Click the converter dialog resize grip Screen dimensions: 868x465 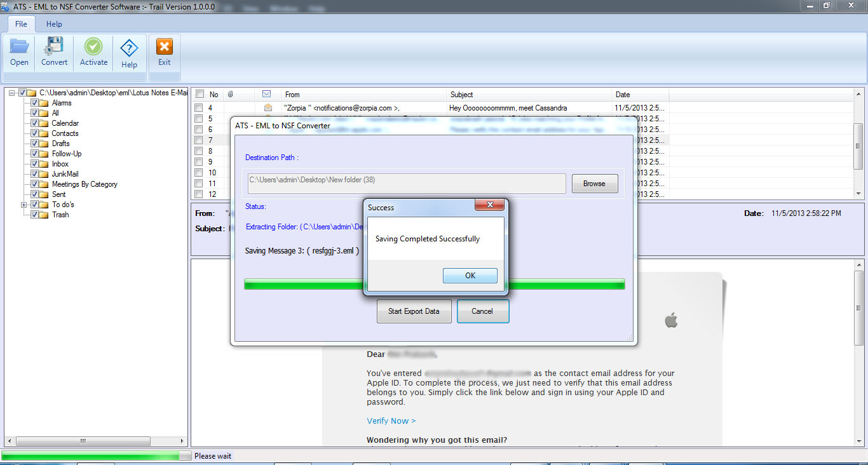(x=630, y=338)
